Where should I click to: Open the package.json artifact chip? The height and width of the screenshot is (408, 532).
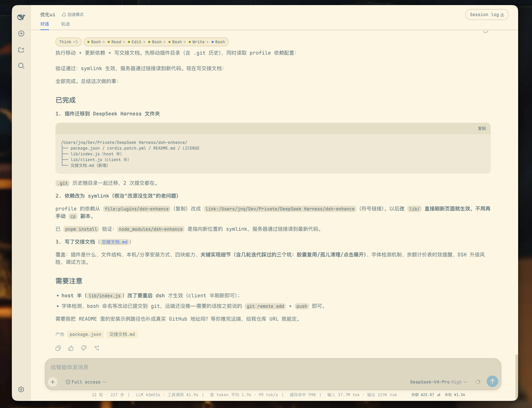(86, 334)
